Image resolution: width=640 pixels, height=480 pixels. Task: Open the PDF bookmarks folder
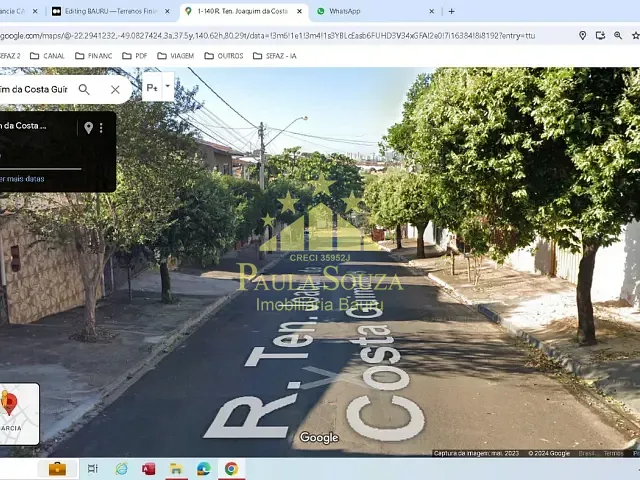[x=135, y=56]
